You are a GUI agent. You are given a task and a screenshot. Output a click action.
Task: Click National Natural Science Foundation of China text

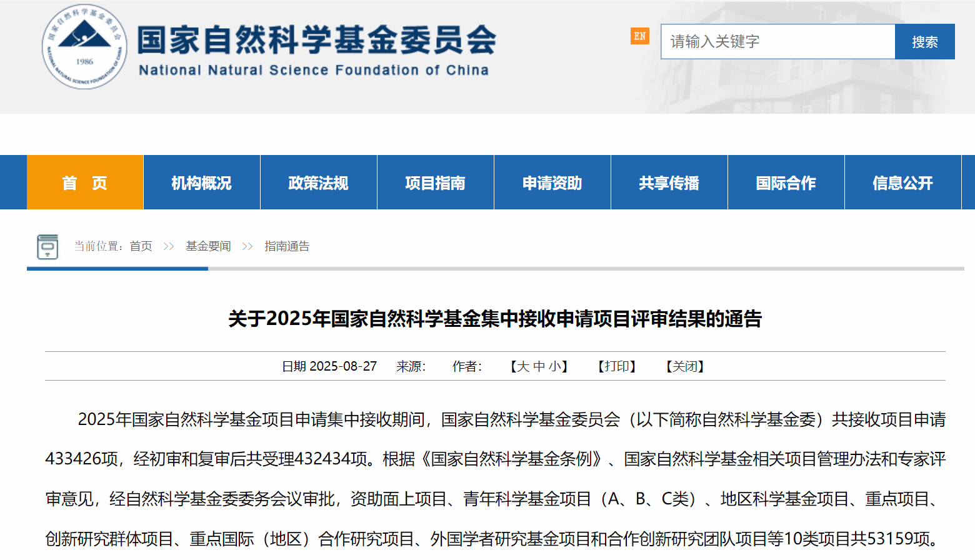[314, 70]
